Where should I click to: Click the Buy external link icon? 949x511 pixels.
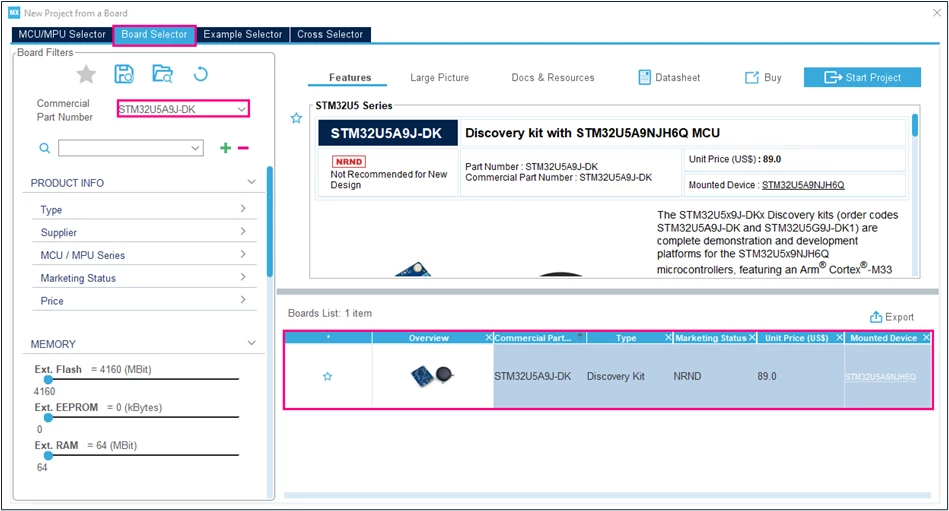coord(752,77)
